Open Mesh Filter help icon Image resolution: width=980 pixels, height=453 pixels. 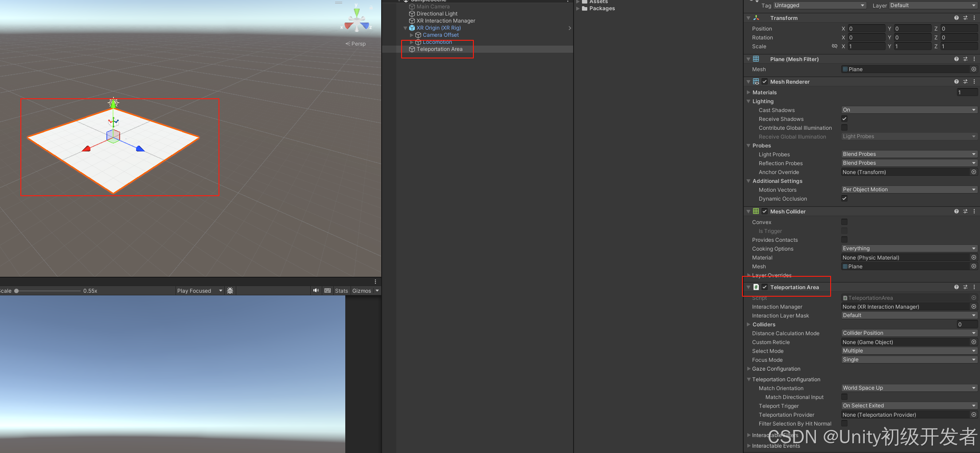tap(957, 59)
